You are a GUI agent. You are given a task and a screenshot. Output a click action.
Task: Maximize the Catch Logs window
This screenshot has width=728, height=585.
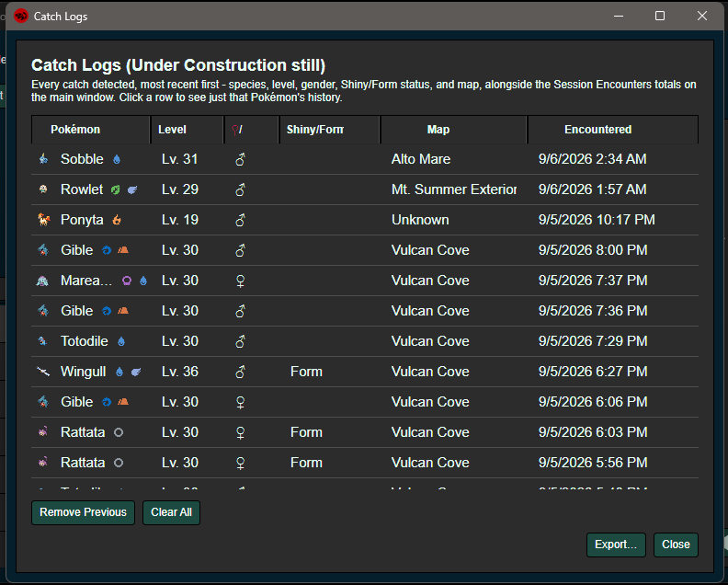pos(660,16)
